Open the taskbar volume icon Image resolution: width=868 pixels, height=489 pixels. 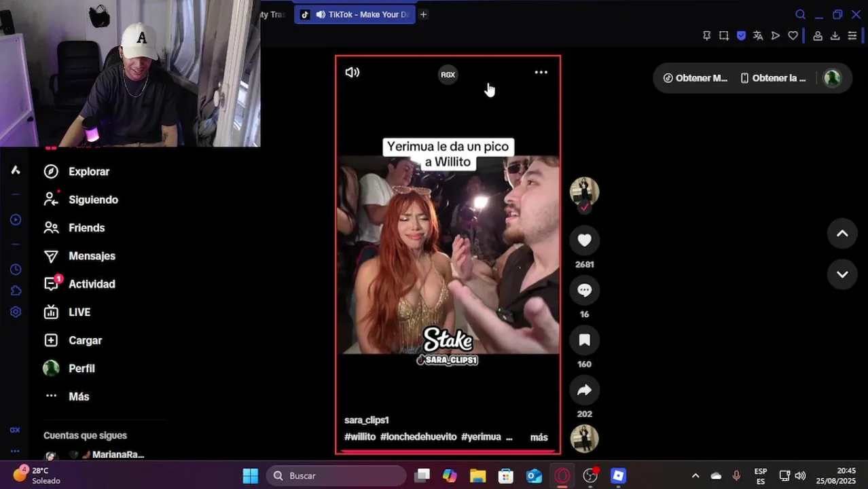pyautogui.click(x=800, y=475)
